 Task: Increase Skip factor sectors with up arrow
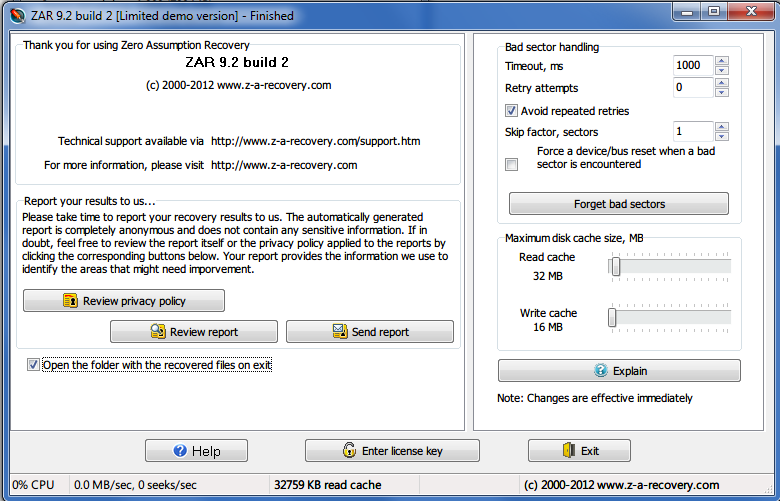[722, 126]
